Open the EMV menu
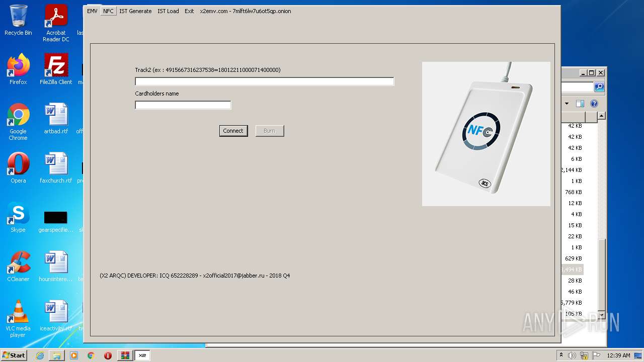The height and width of the screenshot is (362, 644). [x=92, y=11]
